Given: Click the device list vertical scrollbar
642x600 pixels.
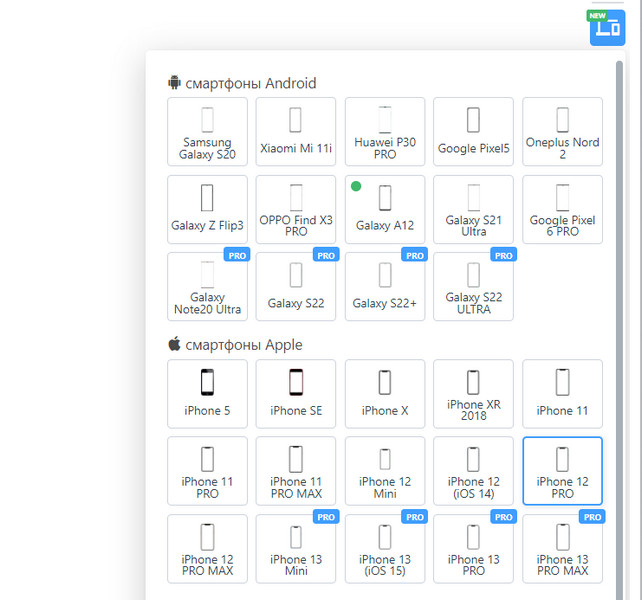Looking at the screenshot, I should tap(619, 330).
